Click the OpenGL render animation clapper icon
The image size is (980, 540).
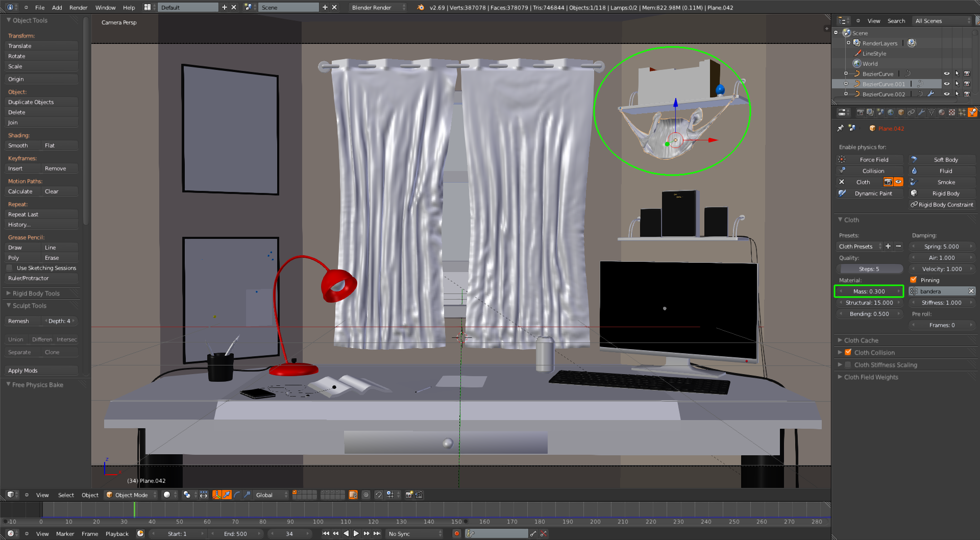click(x=419, y=495)
